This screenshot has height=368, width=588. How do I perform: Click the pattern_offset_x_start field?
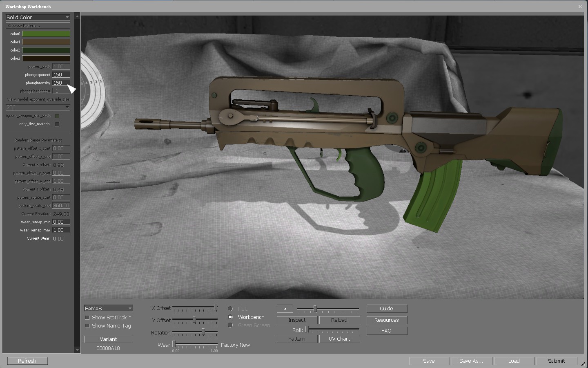[x=61, y=148]
